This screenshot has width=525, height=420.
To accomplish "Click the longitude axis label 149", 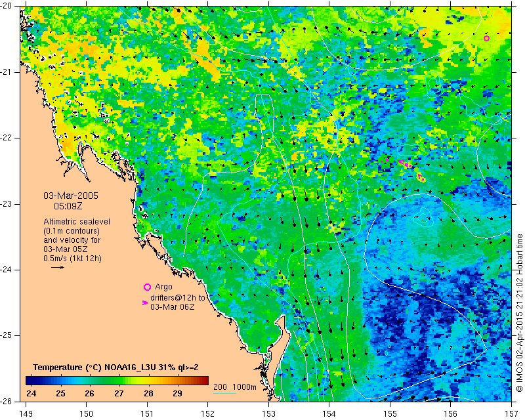I will (26, 414).
